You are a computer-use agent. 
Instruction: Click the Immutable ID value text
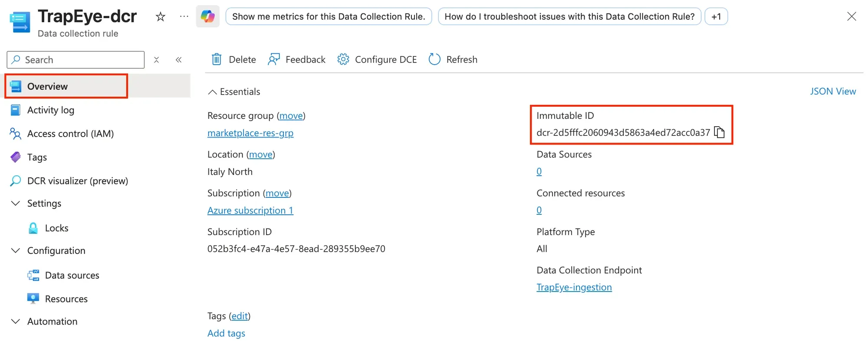tap(623, 132)
